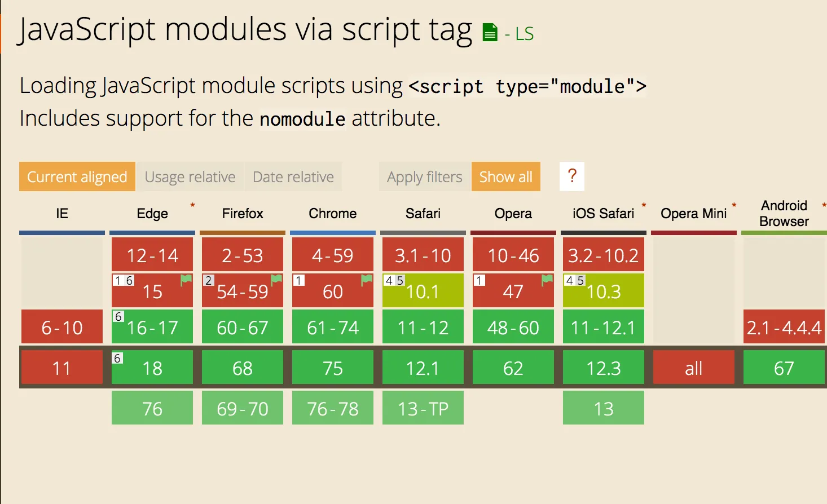
Task: Switch to Current aligned view
Action: 77,176
